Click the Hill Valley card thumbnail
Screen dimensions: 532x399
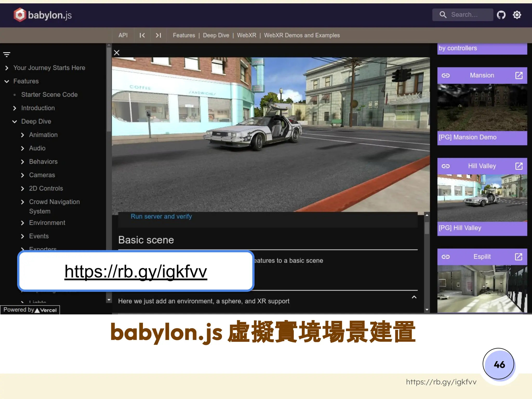point(482,198)
